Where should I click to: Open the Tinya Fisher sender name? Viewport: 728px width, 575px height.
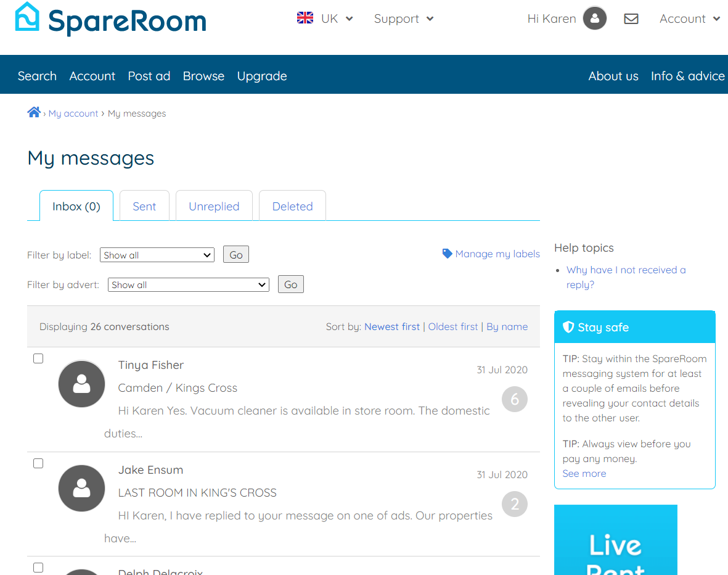click(151, 365)
